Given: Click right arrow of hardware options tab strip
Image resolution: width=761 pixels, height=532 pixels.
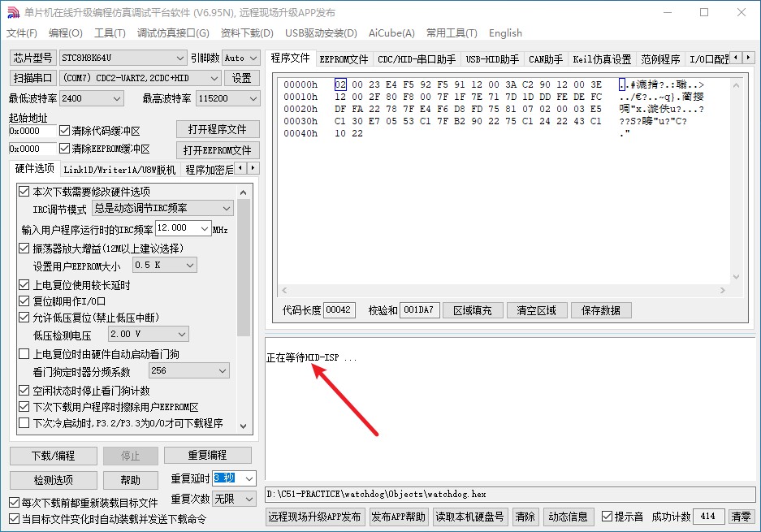Looking at the screenshot, I should (253, 168).
